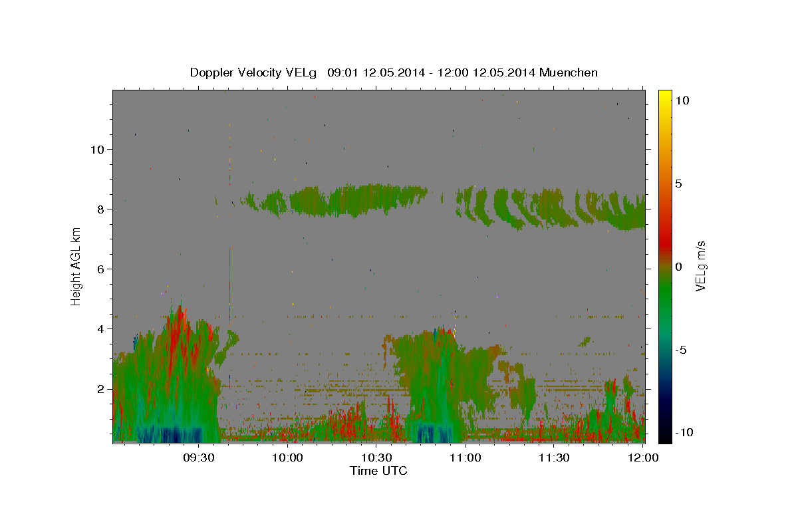Click the 'Muenchen' location in the title
The width and height of the screenshot is (798, 532).
point(569,72)
